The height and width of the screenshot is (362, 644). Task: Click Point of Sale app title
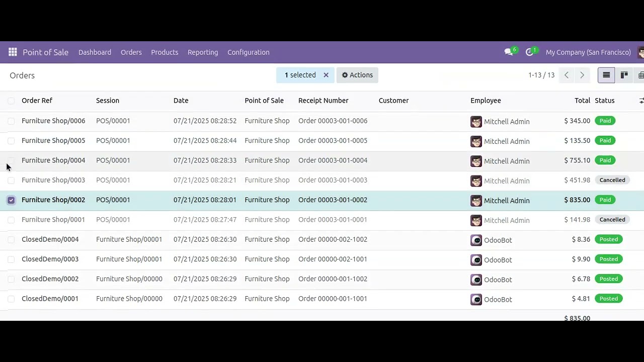[x=45, y=52]
